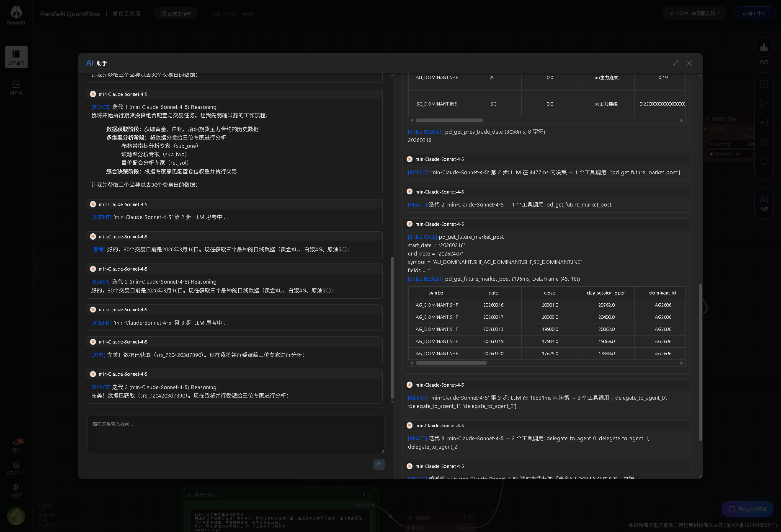This screenshot has width=781, height=532.
Task: Expand AI assistant dialog to fullscreen
Action: [676, 63]
